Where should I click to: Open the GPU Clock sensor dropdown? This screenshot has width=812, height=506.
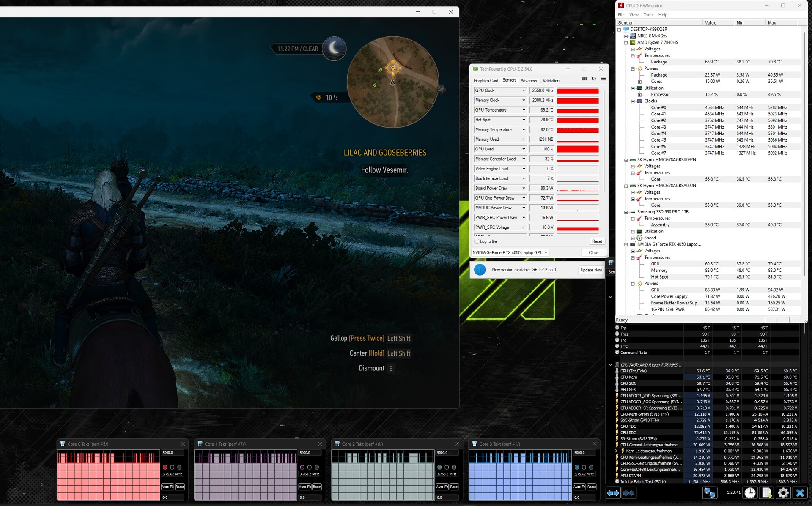click(524, 90)
